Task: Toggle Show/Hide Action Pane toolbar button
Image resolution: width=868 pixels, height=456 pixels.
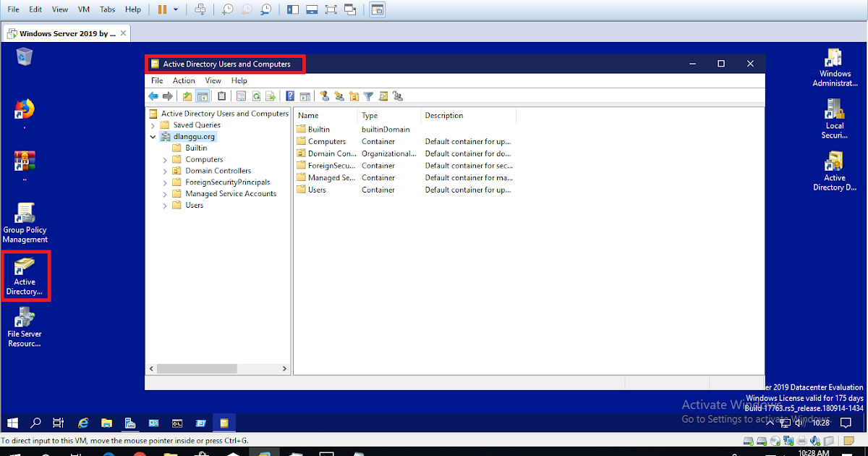Action: point(305,96)
